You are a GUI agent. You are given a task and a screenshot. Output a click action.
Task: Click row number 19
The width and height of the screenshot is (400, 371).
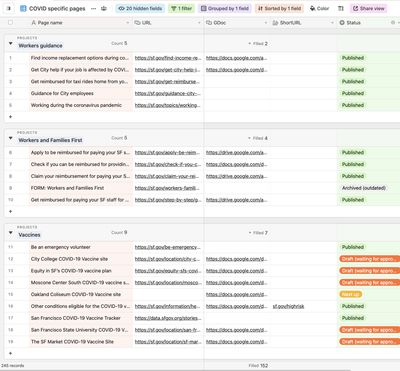[x=10, y=342]
